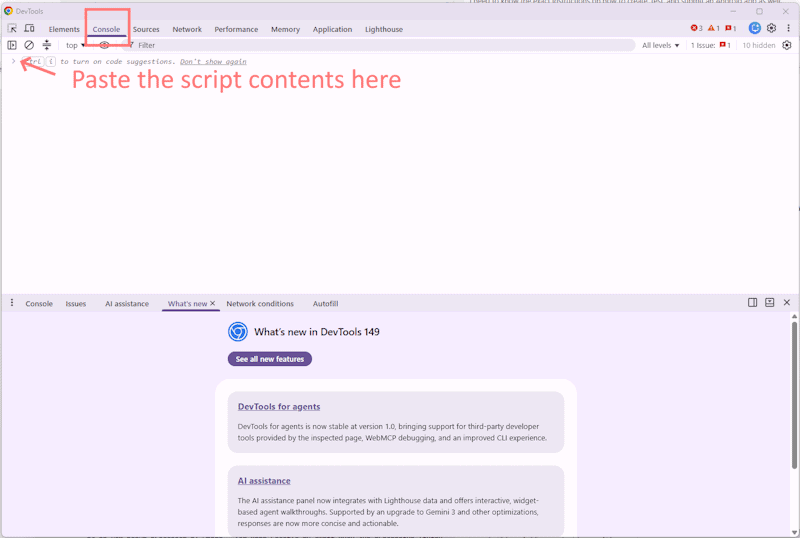Close the What's new tab with X
Screen dimensions: 800x538
(213, 303)
